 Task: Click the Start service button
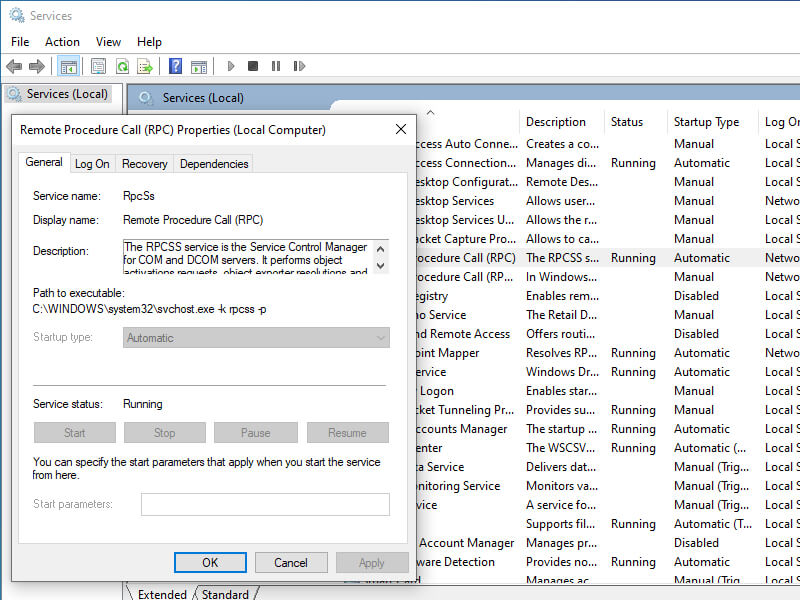coord(74,433)
